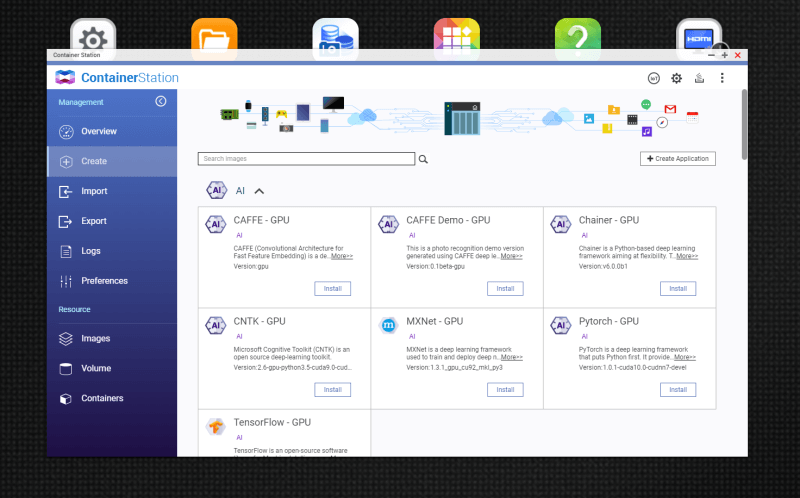Open the desktop settings gear app icon
This screenshot has height=498, width=800.
[x=93, y=39]
